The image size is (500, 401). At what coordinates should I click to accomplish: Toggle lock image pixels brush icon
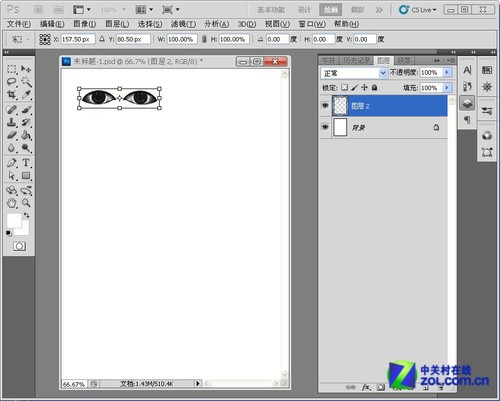click(x=354, y=87)
